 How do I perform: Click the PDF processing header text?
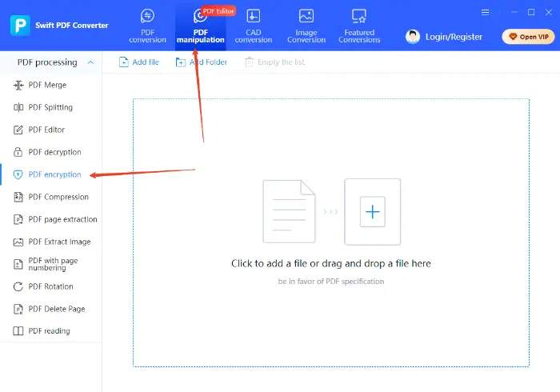pyautogui.click(x=47, y=62)
